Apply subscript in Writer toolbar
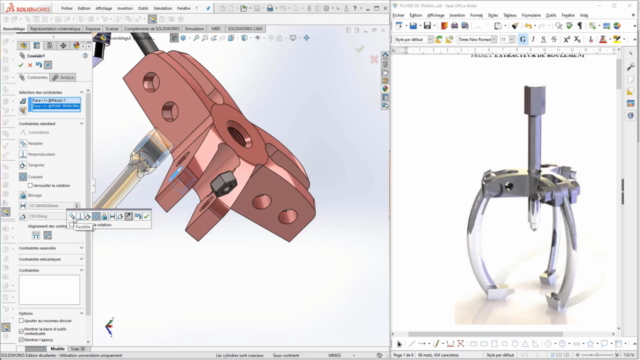Screen dimensions: 640x360 577,39
